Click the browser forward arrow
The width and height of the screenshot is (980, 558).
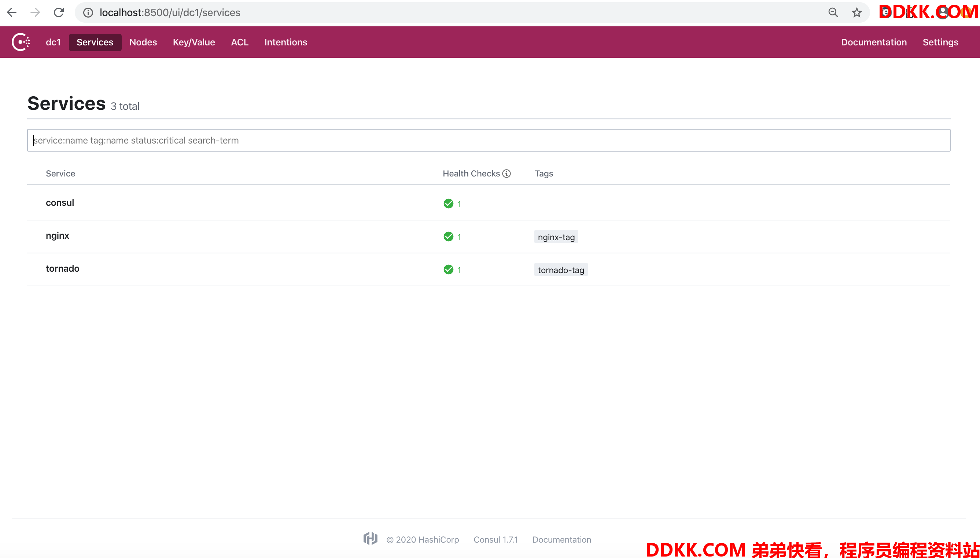point(35,13)
